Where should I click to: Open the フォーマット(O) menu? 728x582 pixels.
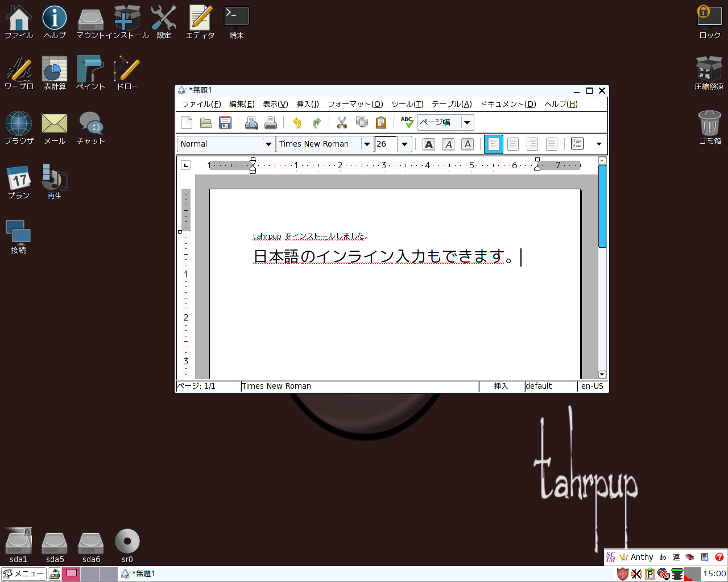355,104
